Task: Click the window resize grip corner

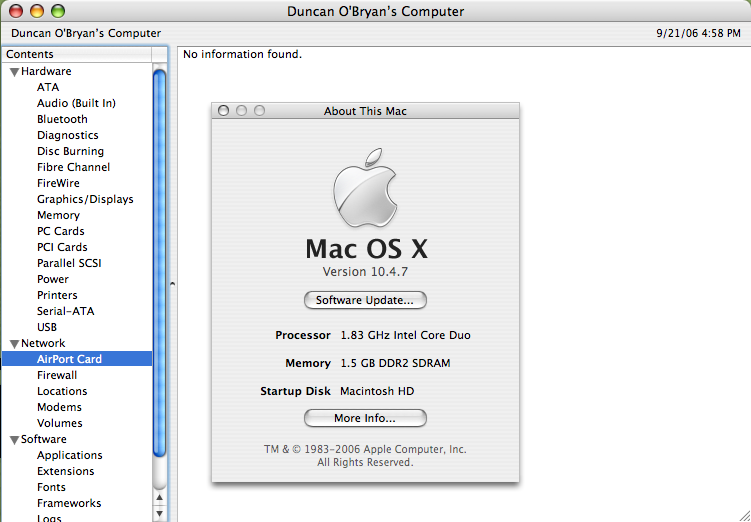Action: click(744, 515)
